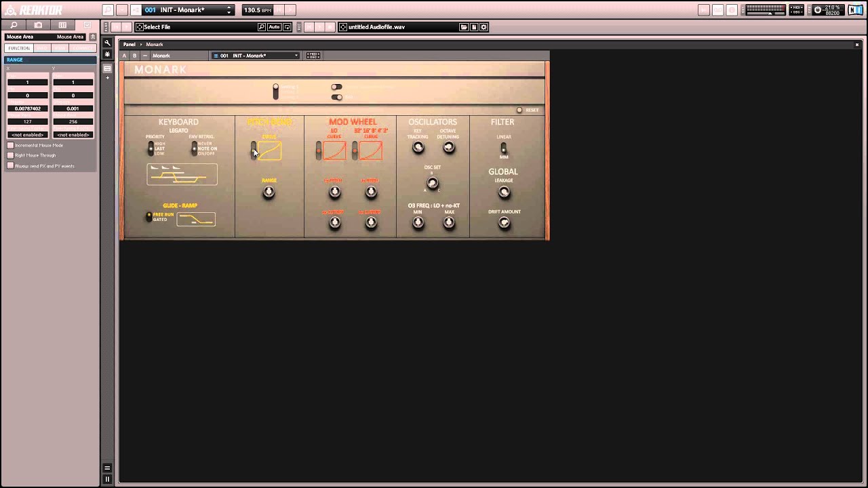The image size is (868, 488).
Task: Click the player search magnifier icon
Action: 262,27
